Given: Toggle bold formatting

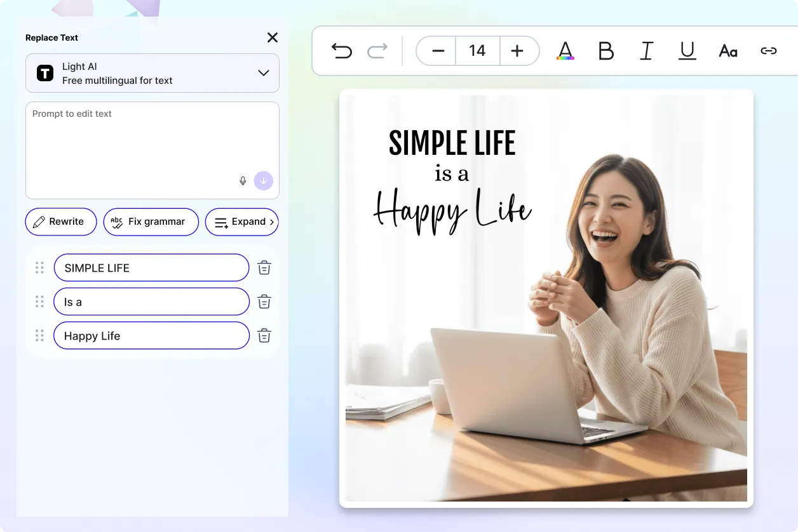Looking at the screenshot, I should (606, 51).
